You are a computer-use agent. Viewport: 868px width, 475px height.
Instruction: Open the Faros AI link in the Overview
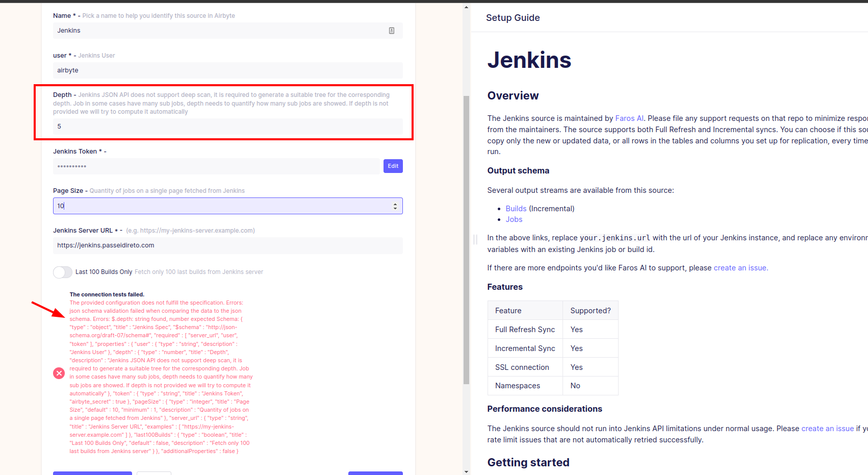pyautogui.click(x=629, y=118)
